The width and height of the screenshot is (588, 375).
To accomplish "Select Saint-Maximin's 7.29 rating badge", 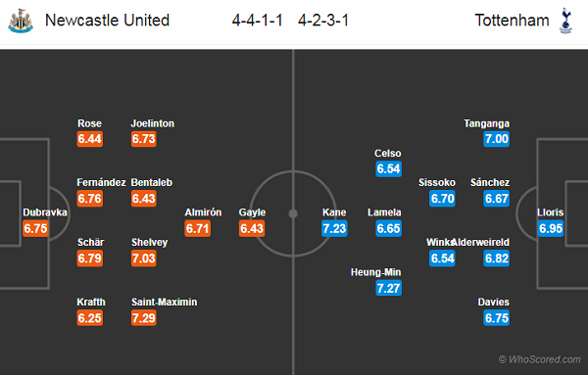I will coord(144,318).
